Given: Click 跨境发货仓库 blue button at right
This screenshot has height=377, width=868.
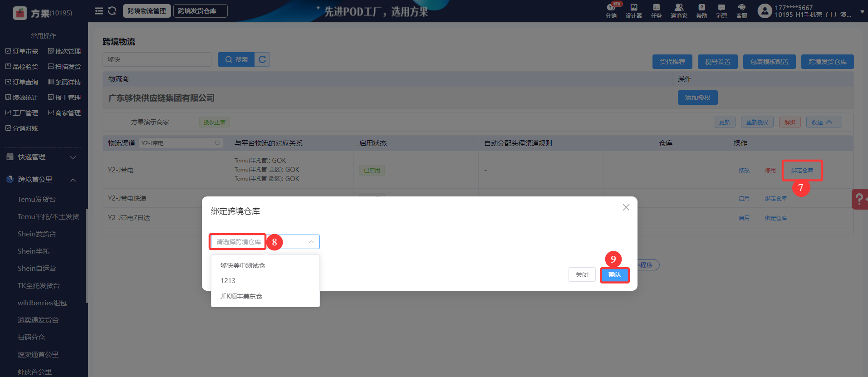Looking at the screenshot, I should click(x=828, y=62).
